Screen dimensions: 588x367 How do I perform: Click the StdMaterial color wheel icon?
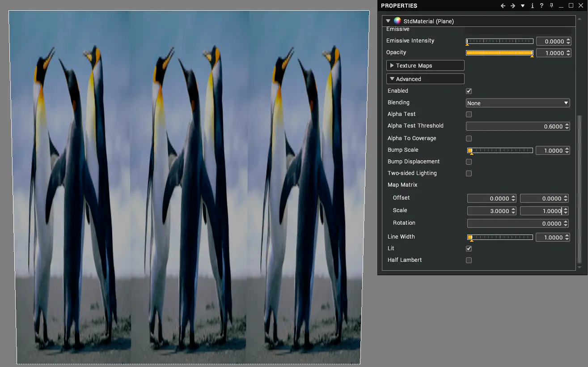[x=397, y=21]
